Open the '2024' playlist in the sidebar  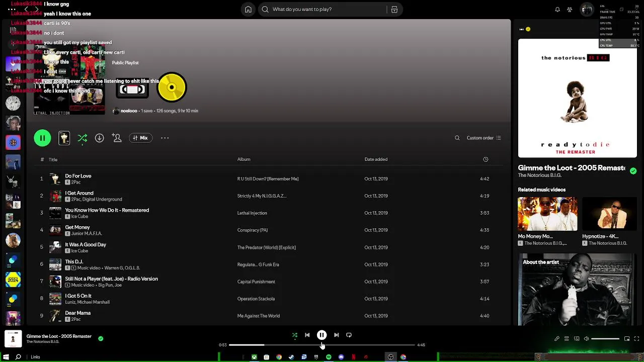[13, 280]
